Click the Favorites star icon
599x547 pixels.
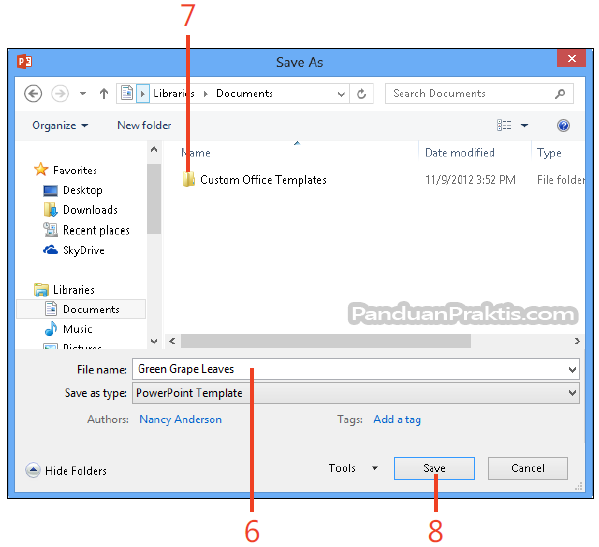tap(41, 169)
